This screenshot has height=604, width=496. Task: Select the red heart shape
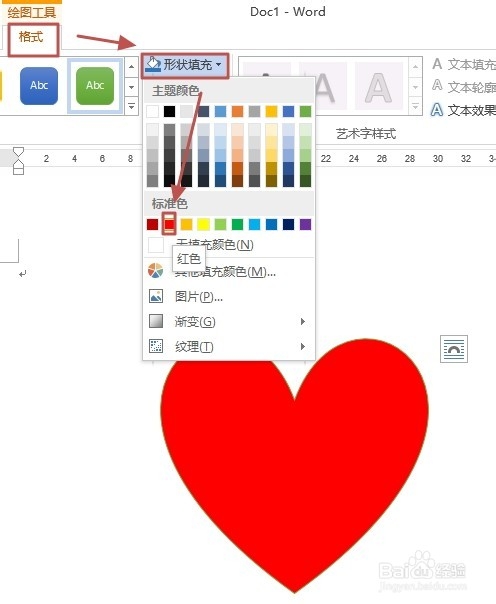pos(294,466)
